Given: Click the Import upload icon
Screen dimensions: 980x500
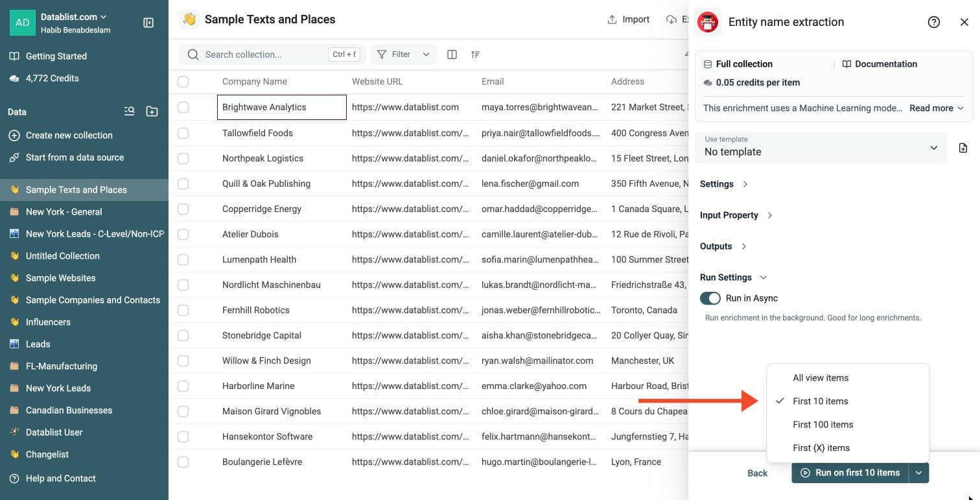Looking at the screenshot, I should point(612,19).
